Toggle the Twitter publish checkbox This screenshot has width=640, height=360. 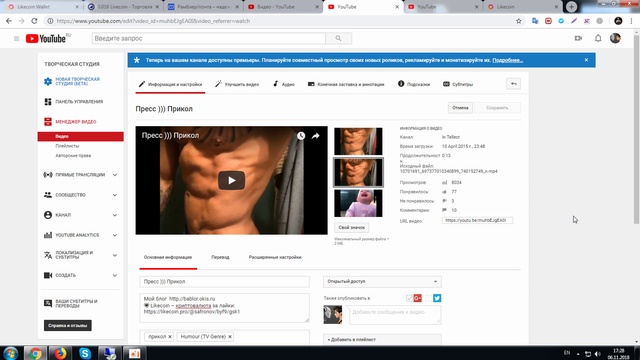[429, 298]
